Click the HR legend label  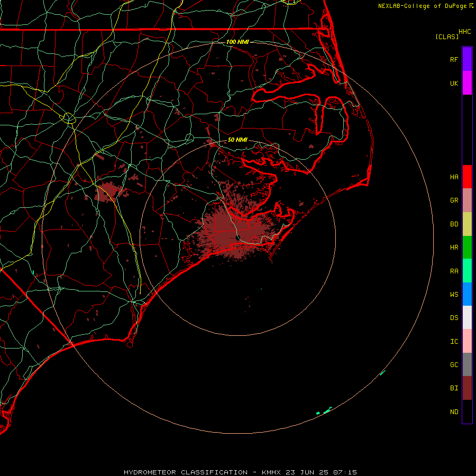(x=454, y=248)
